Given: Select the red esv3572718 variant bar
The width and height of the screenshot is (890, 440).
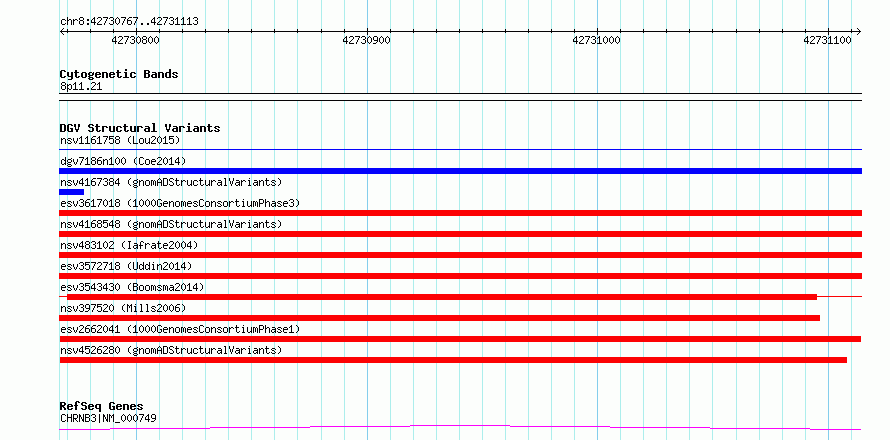Looking at the screenshot, I should [x=460, y=276].
